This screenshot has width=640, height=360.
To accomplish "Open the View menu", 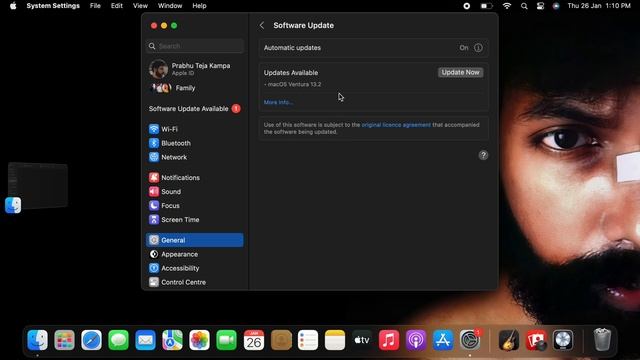I will (x=140, y=6).
